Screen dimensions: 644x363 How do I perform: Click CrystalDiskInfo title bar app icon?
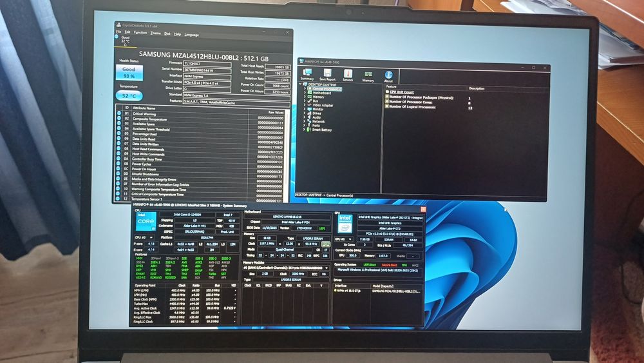coord(118,25)
